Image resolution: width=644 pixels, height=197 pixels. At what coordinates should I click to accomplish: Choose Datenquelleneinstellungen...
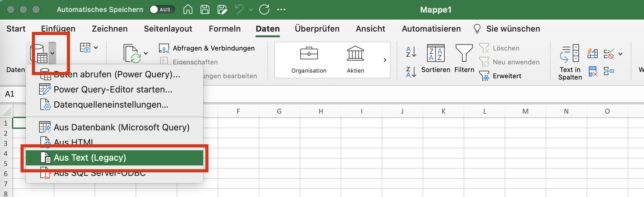pos(114,105)
